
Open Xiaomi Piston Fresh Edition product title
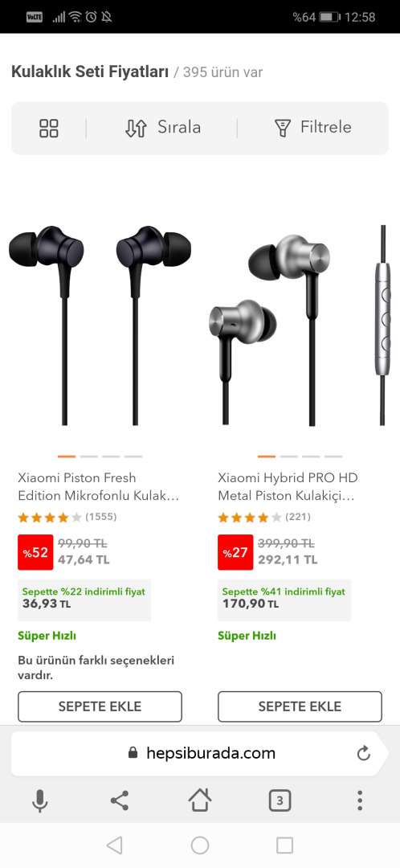tap(99, 486)
